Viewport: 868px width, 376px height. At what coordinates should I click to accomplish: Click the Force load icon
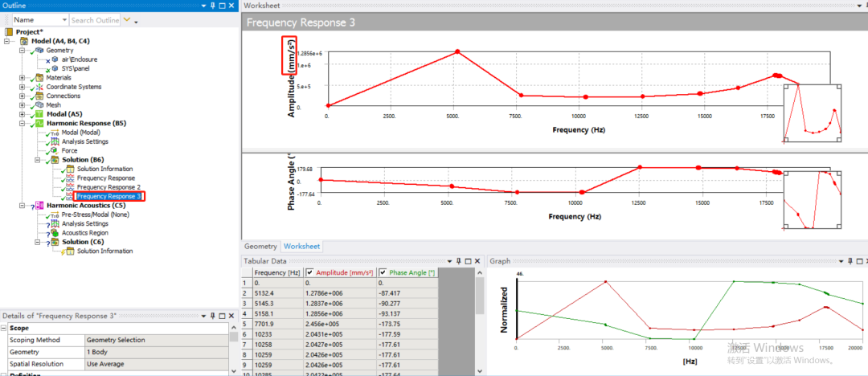click(55, 150)
